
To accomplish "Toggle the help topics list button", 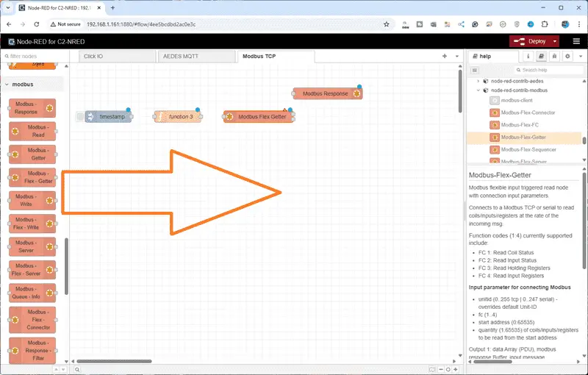I will click(x=474, y=70).
